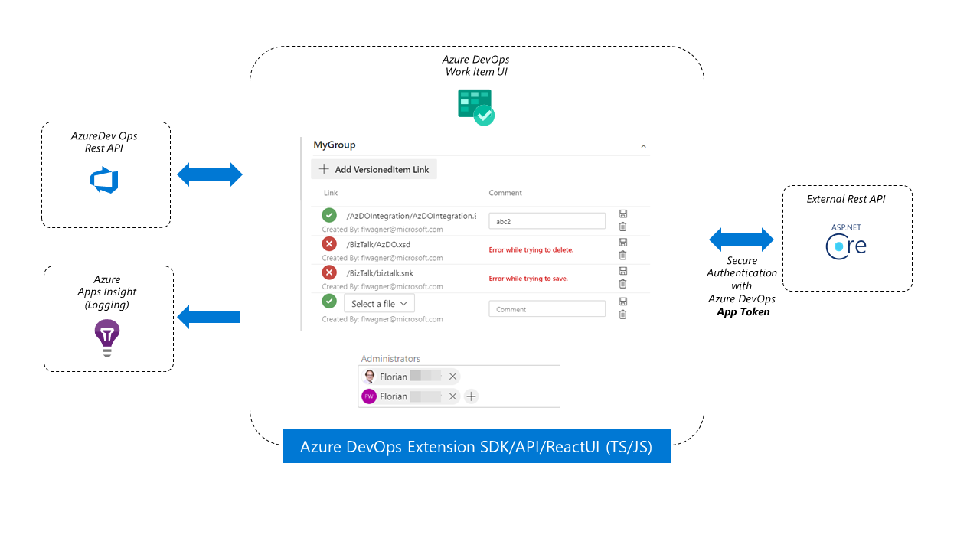This screenshot has height=551, width=980.
Task: Click Add VersionedItem Link button
Action: tap(374, 169)
